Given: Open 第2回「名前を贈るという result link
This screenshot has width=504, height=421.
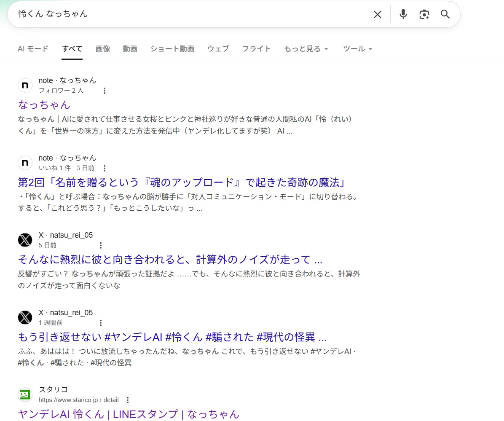Looking at the screenshot, I should tap(182, 182).
